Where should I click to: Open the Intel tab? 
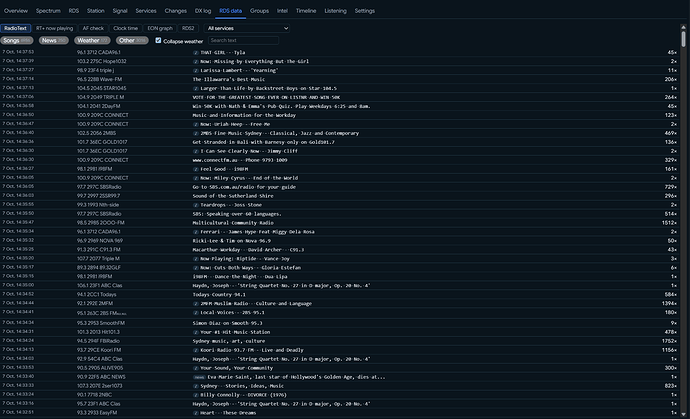(283, 11)
